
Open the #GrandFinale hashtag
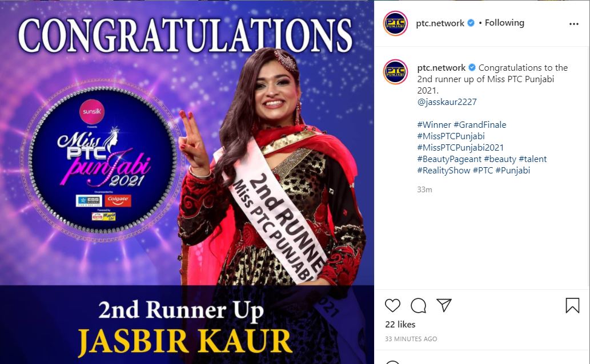click(480, 124)
